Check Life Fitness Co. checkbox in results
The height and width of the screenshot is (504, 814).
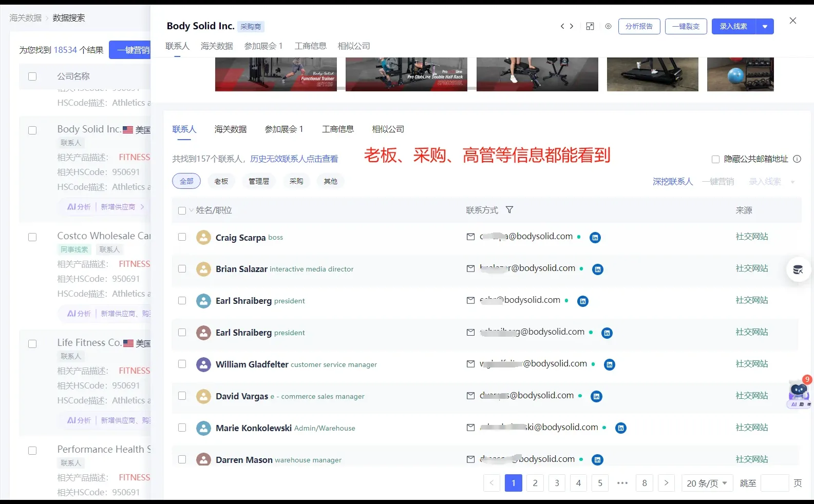click(32, 344)
